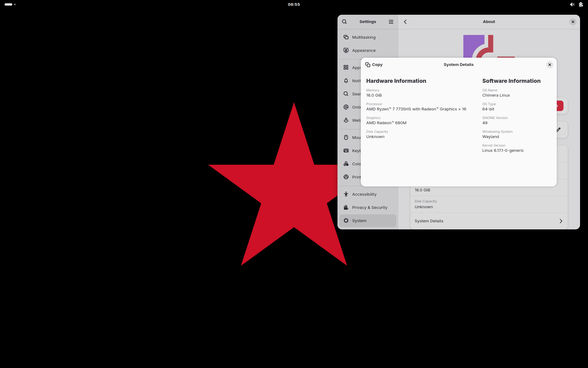Select Privacy & Security hand icon
The height and width of the screenshot is (368, 588).
click(x=346, y=208)
